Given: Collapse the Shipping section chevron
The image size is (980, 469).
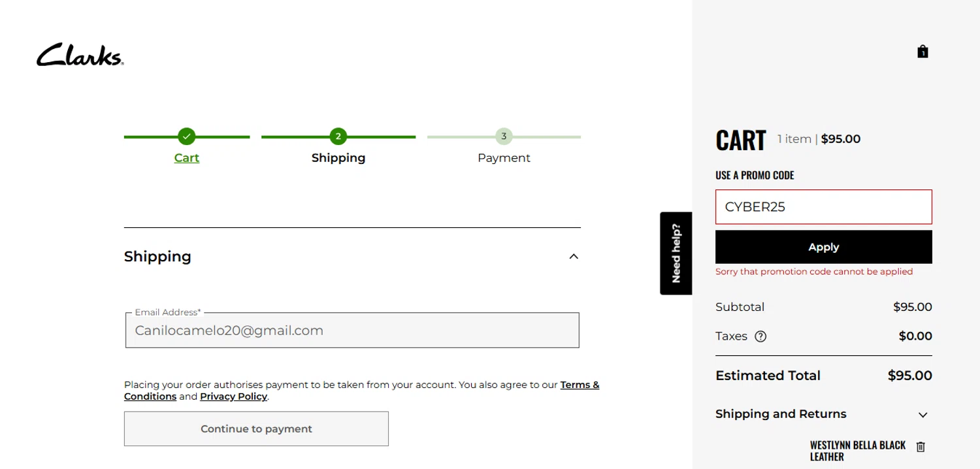Looking at the screenshot, I should (x=574, y=256).
